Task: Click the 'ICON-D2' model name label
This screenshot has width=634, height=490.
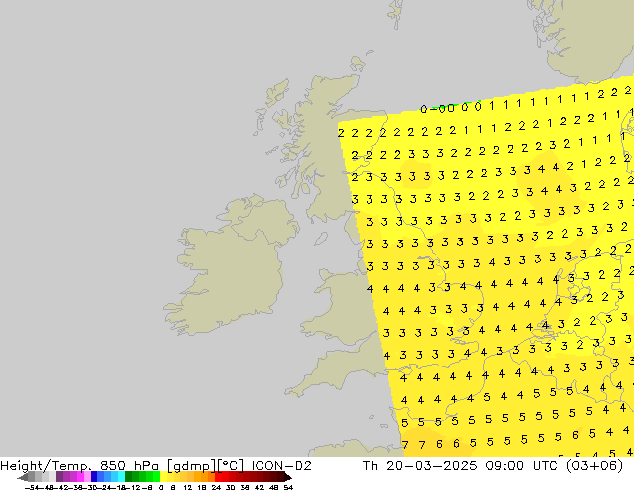Action: 281,466
